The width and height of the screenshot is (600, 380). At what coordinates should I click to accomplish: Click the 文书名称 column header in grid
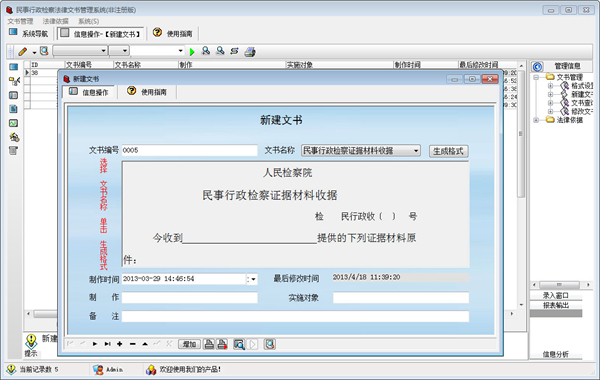[146, 65]
